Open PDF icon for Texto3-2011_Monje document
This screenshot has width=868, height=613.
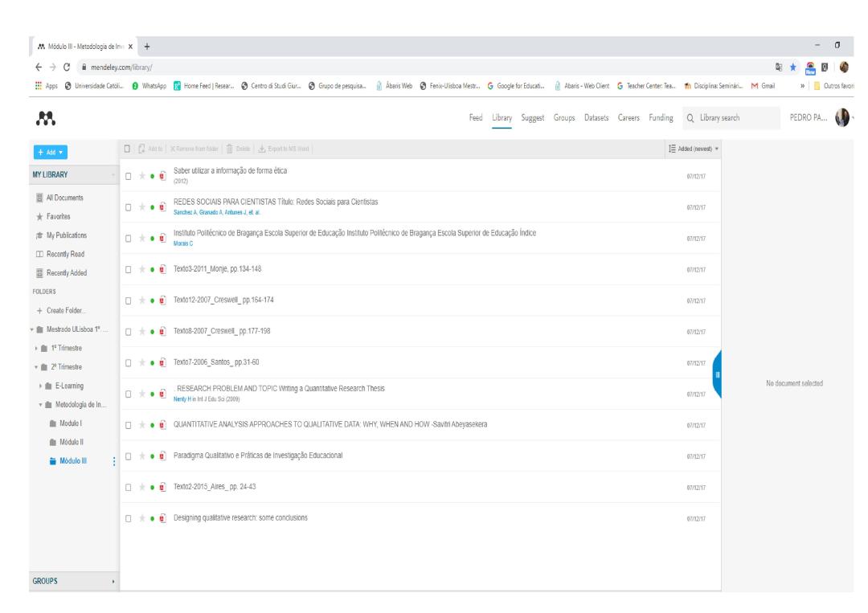pos(163,268)
